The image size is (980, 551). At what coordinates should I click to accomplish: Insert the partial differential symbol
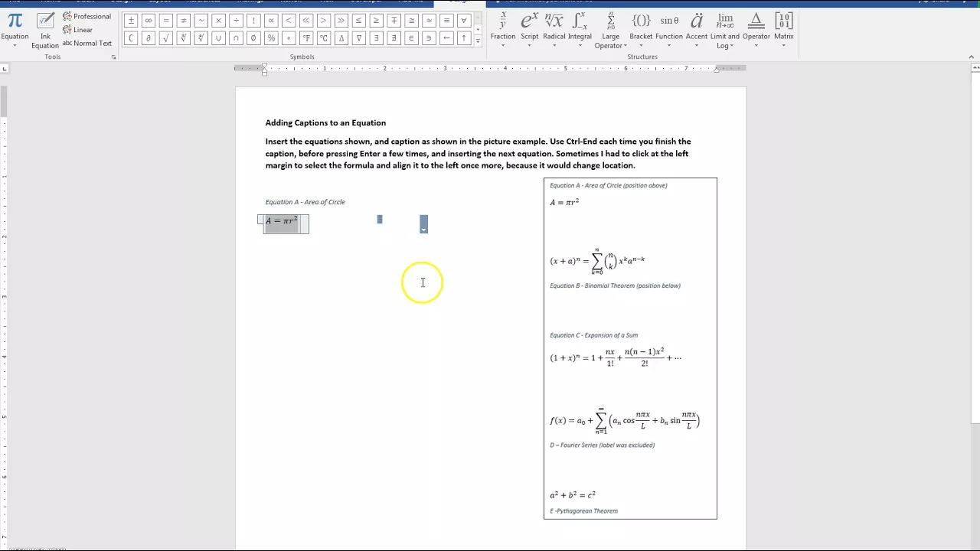149,38
